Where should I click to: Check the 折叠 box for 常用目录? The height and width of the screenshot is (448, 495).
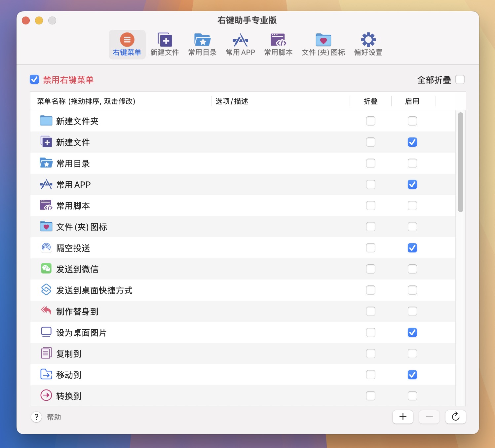[x=370, y=163]
